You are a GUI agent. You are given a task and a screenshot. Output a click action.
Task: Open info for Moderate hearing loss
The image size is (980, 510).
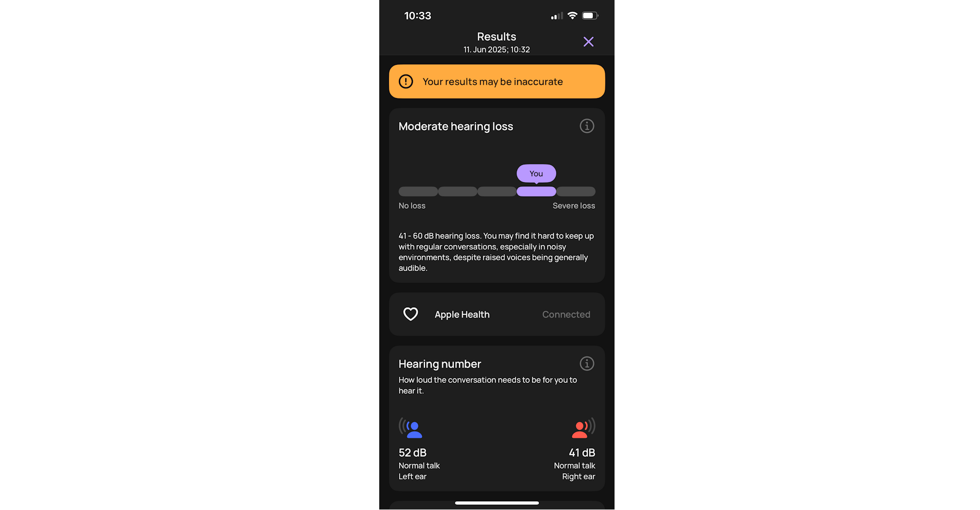pos(586,126)
